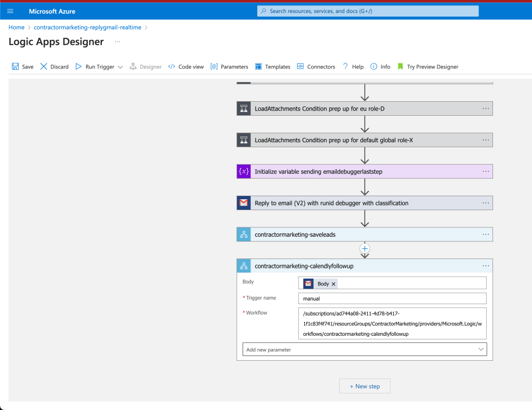
Task: Click the Designer hierarchy icon
Action: [133, 66]
